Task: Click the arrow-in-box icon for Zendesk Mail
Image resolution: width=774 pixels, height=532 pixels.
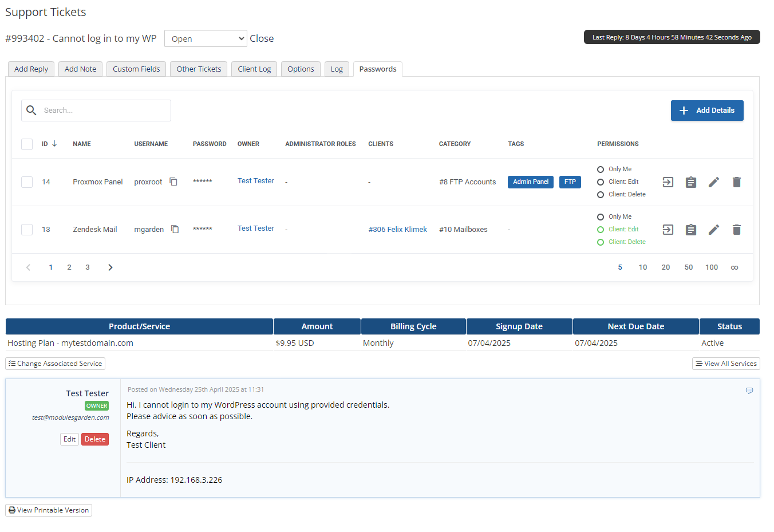Action: tap(668, 230)
